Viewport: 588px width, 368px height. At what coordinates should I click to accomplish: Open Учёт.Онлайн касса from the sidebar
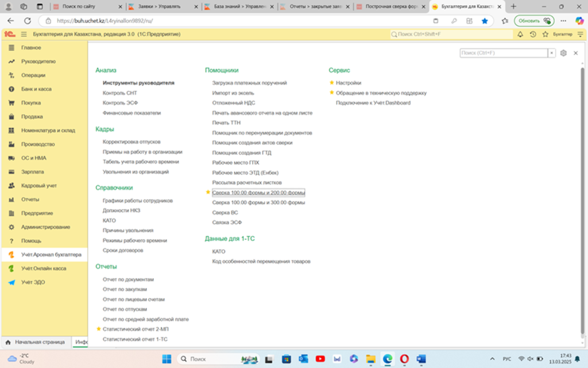point(11,269)
